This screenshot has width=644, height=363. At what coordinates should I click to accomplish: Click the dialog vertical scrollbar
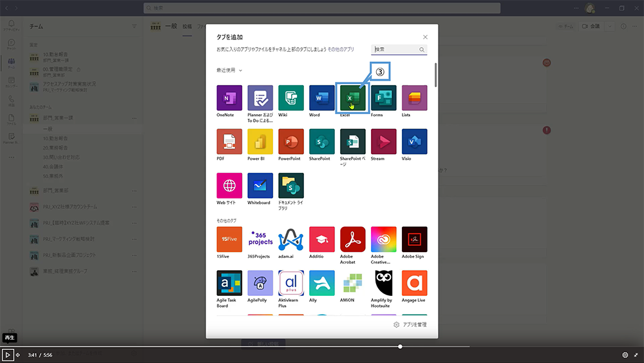pos(435,75)
